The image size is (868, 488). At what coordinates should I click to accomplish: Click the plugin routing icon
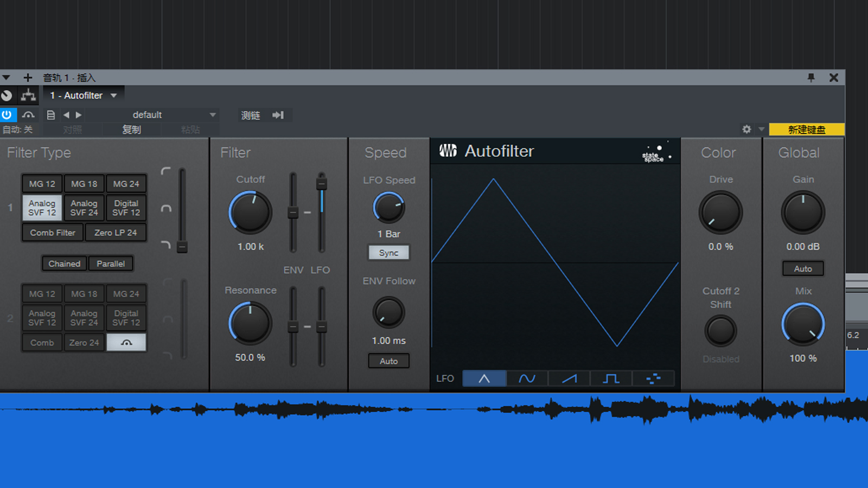point(28,95)
